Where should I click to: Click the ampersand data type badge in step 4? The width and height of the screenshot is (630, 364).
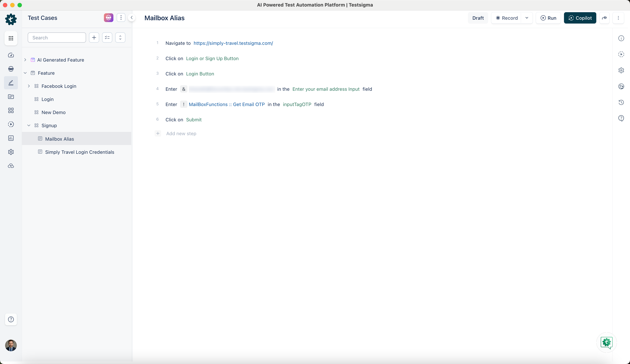click(x=184, y=89)
